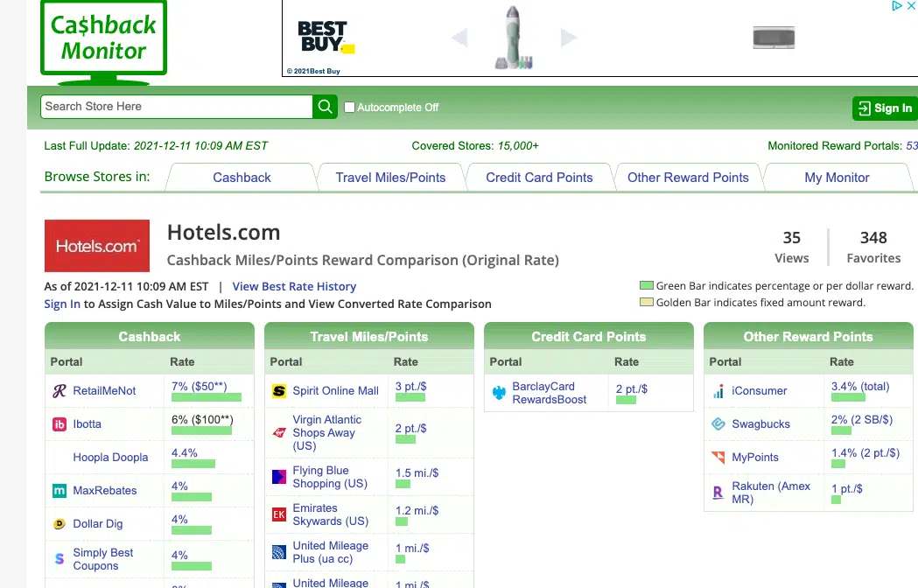Click the Swagbucks portal icon
918x588 pixels.
pos(718,424)
